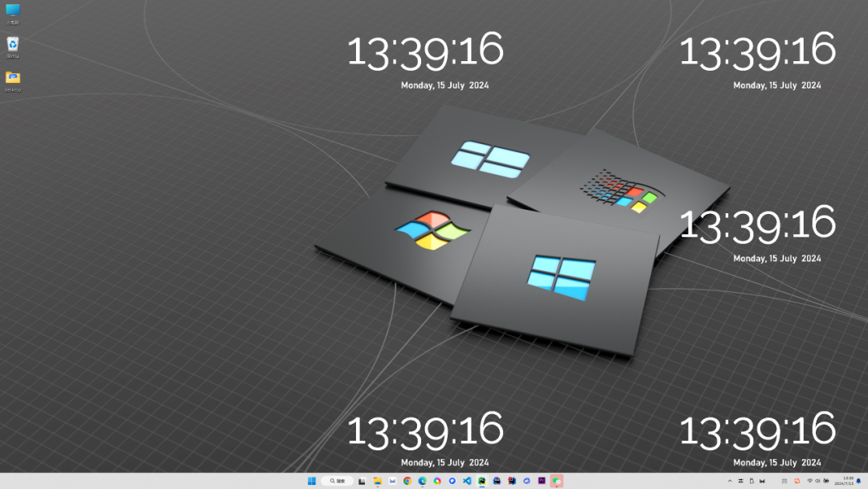
Task: Open the taskbar clock and date
Action: (x=844, y=481)
